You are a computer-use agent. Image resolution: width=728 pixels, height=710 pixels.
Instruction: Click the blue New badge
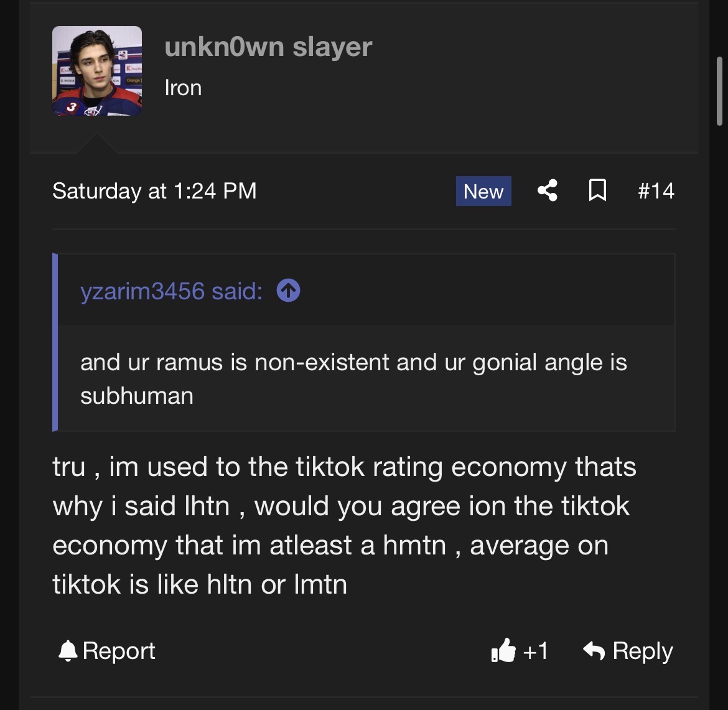pos(483,191)
